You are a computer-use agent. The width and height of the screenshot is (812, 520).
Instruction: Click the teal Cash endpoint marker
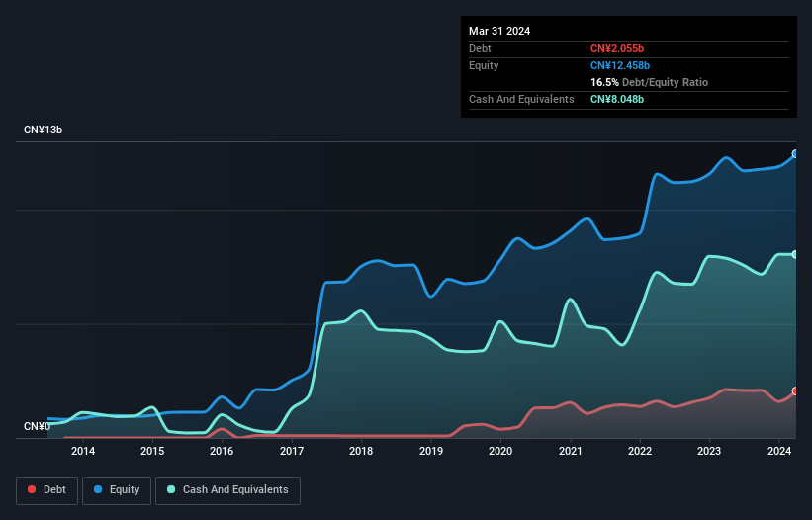tap(795, 254)
